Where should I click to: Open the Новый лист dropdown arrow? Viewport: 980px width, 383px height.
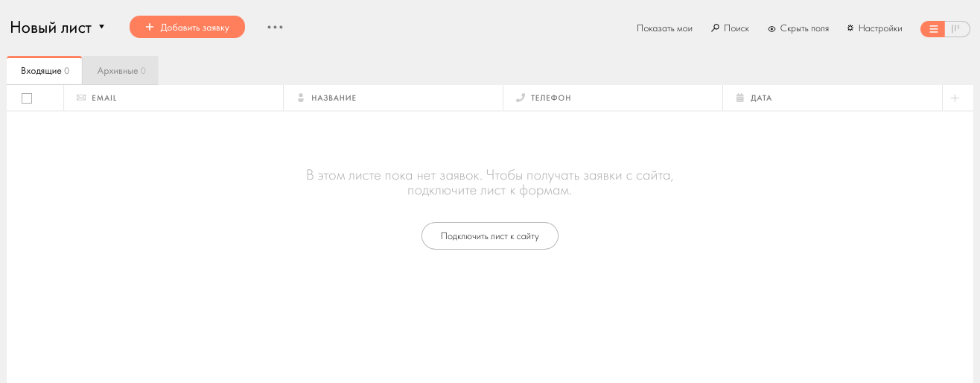(x=101, y=27)
